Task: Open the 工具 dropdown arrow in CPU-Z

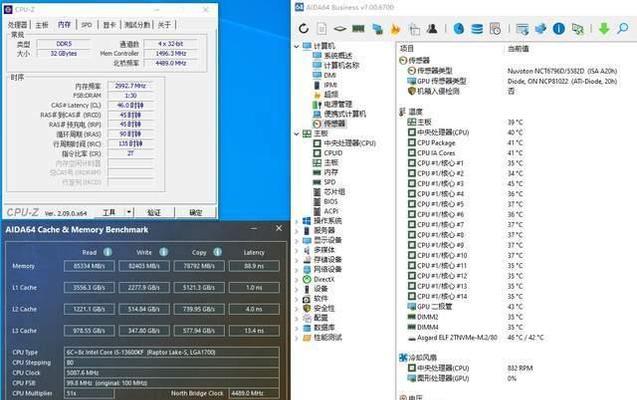Action: click(129, 212)
